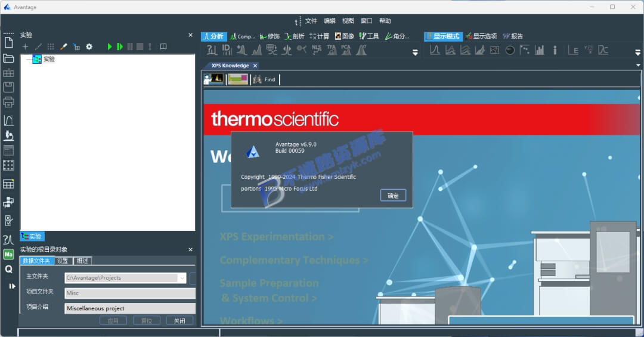The height and width of the screenshot is (337, 644).
Task: Select the microscope icon in left sidebar
Action: click(8, 135)
